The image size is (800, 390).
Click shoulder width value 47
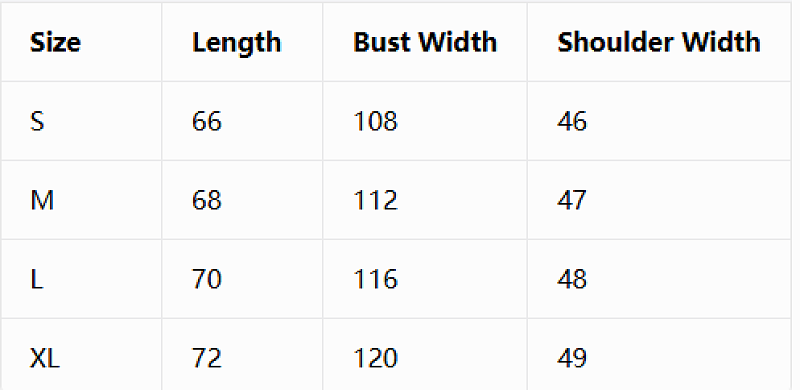pyautogui.click(x=572, y=201)
